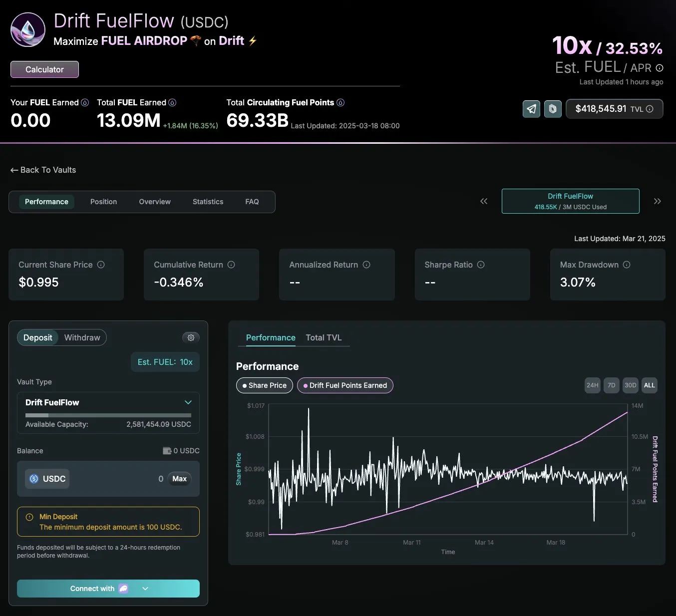This screenshot has width=676, height=616.
Task: Show info for Cumulative Return
Action: tap(231, 265)
